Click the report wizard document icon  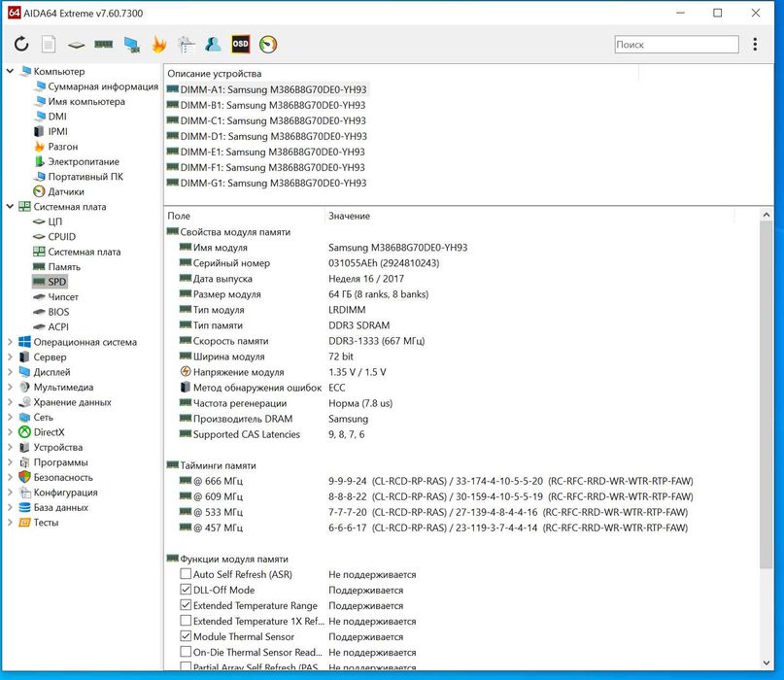coord(186,44)
